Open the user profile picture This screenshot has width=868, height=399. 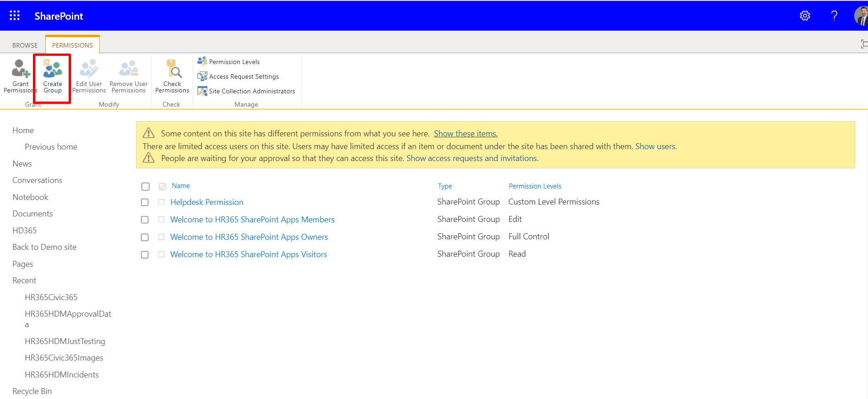tap(861, 16)
